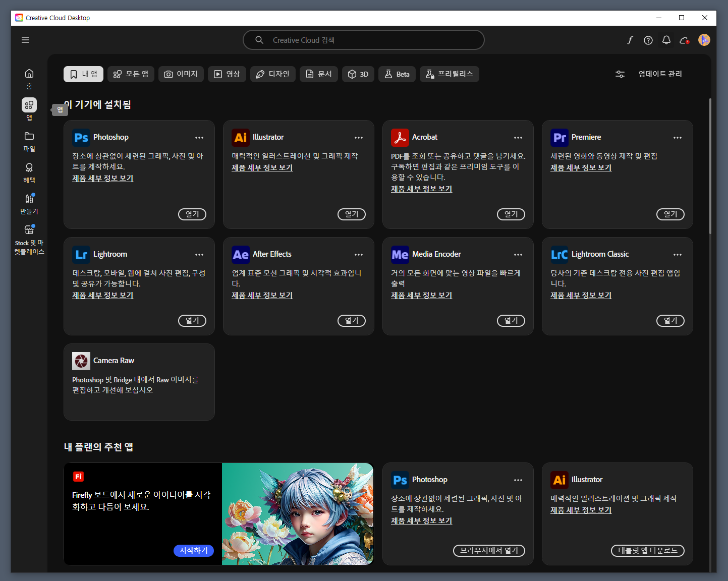View product details link for Lightroom Classic
This screenshot has width=728, height=581.
coord(581,295)
